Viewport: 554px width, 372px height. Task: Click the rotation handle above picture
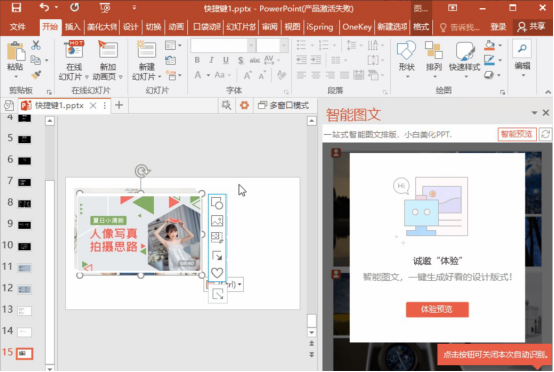pyautogui.click(x=142, y=171)
